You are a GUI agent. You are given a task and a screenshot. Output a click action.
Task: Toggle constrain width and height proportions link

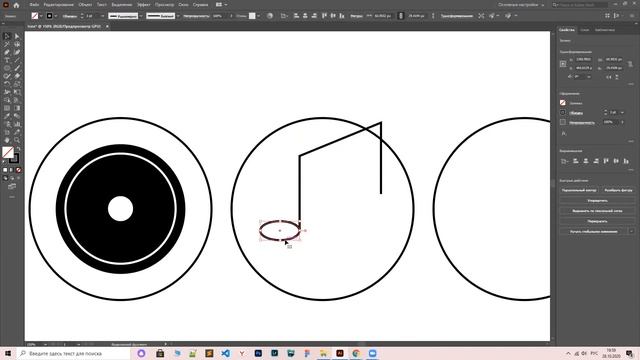pos(630,64)
